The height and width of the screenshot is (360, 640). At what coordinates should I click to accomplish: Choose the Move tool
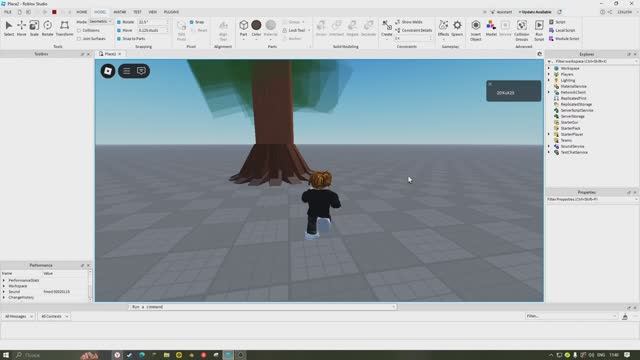[x=22, y=28]
